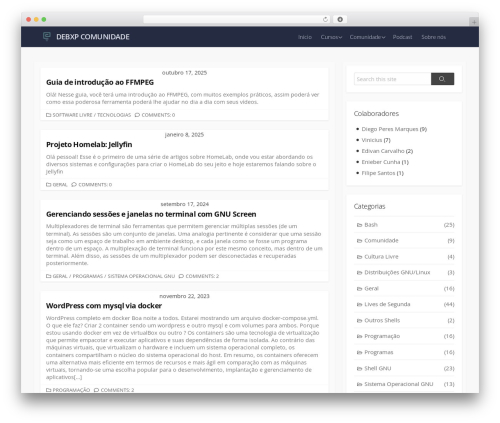Click PROGRAMAÇÃO tag on WordPress post

(x=71, y=390)
